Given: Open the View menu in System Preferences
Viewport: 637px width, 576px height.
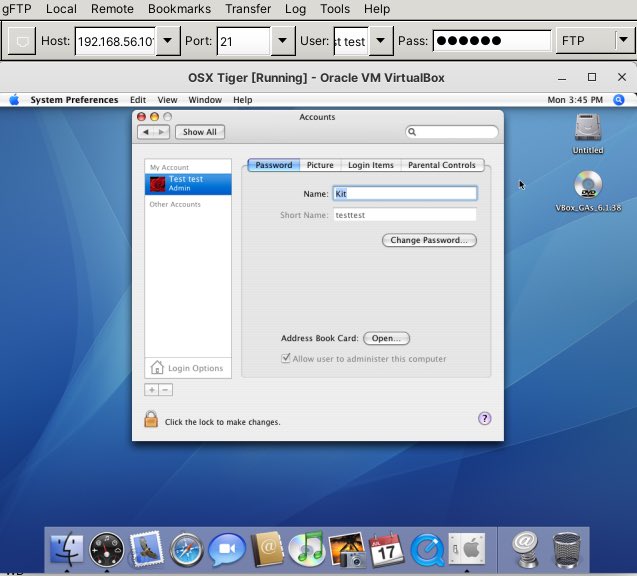Looking at the screenshot, I should tap(167, 100).
